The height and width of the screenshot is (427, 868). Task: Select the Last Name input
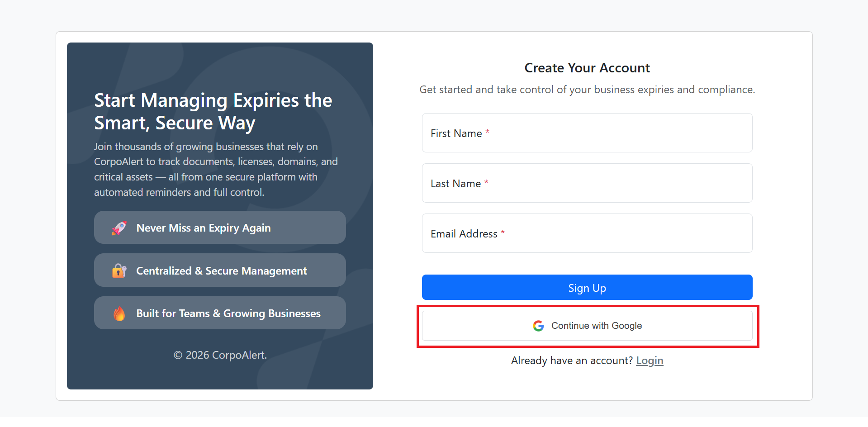pyautogui.click(x=587, y=183)
